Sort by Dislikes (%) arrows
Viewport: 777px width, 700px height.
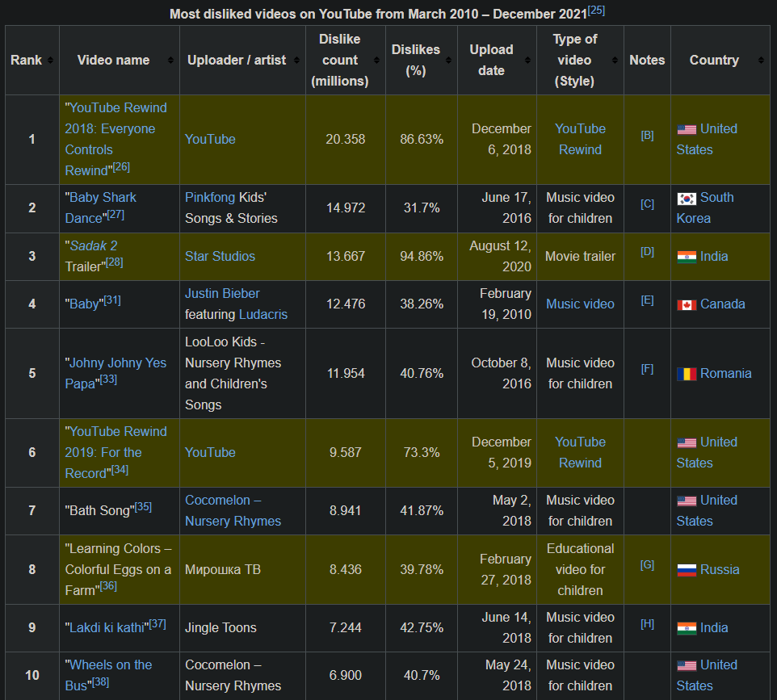pyautogui.click(x=448, y=61)
